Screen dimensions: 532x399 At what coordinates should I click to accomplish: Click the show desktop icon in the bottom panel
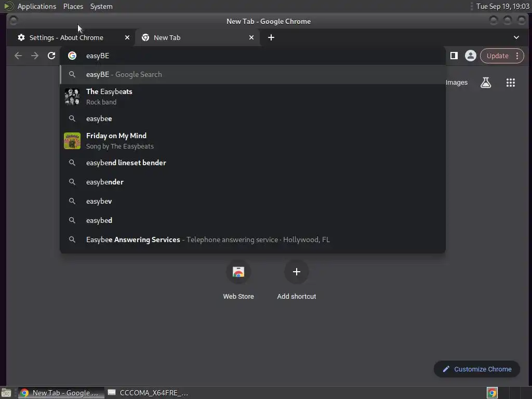click(x=6, y=393)
